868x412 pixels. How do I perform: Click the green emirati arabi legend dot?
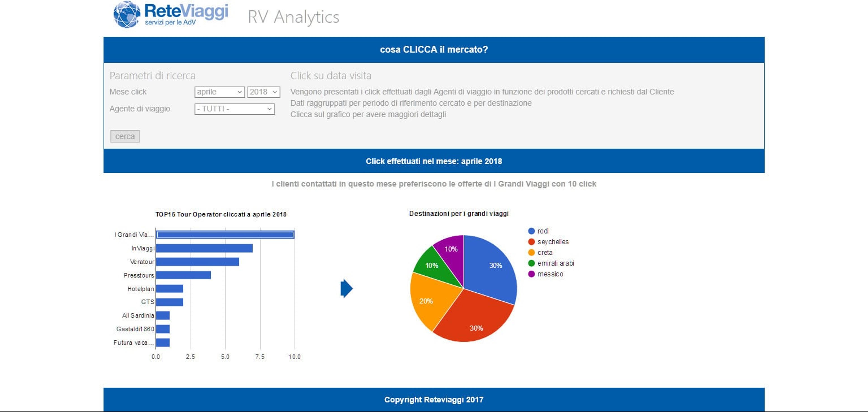(x=531, y=264)
